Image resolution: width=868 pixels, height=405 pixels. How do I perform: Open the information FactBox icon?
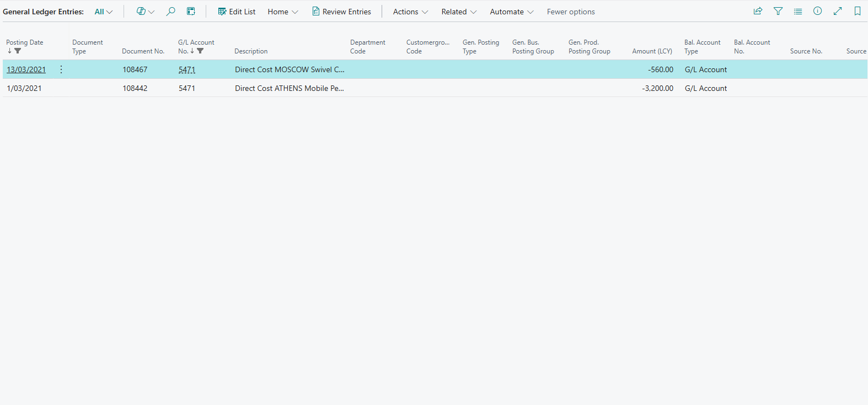pyautogui.click(x=817, y=11)
